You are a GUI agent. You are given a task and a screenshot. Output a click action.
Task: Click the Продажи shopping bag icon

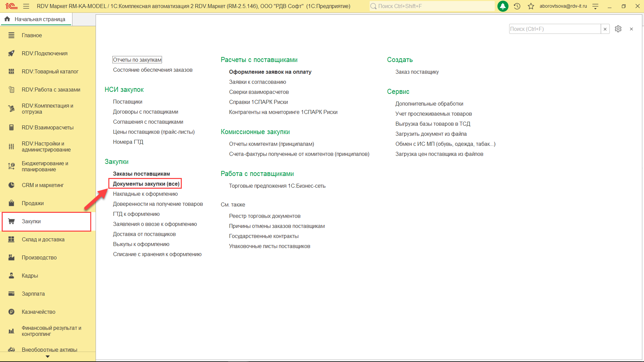[x=11, y=203]
